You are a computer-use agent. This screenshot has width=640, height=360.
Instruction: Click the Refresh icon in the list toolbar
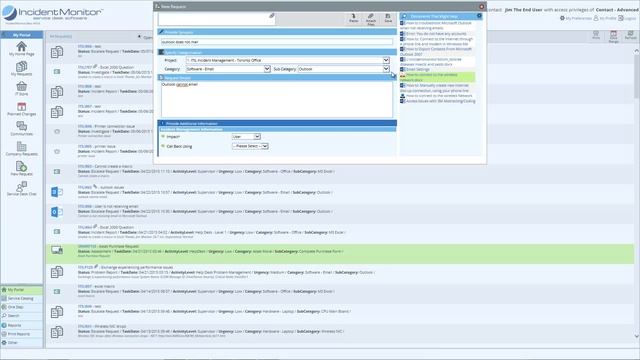click(630, 35)
